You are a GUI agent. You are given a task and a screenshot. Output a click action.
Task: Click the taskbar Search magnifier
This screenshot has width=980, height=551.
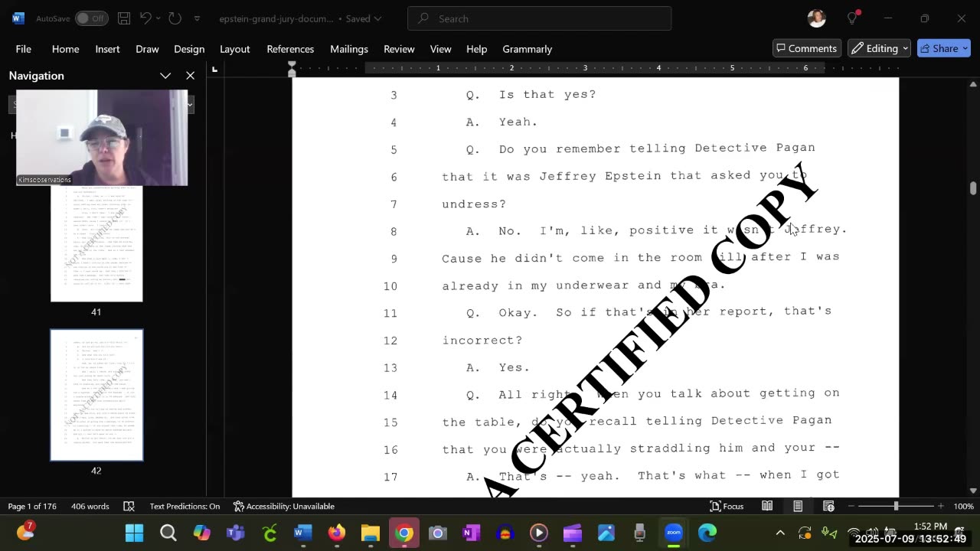coord(168,533)
